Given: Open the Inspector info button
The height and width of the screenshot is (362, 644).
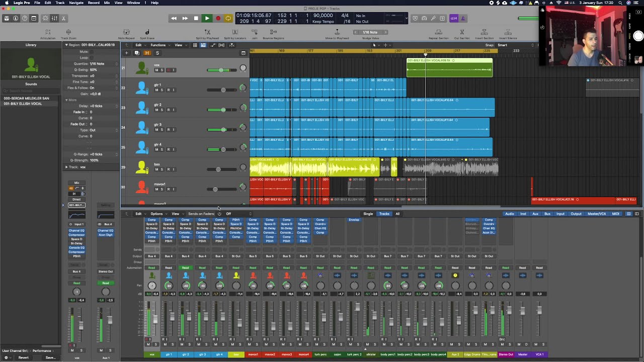Looking at the screenshot, I should 16,19.
